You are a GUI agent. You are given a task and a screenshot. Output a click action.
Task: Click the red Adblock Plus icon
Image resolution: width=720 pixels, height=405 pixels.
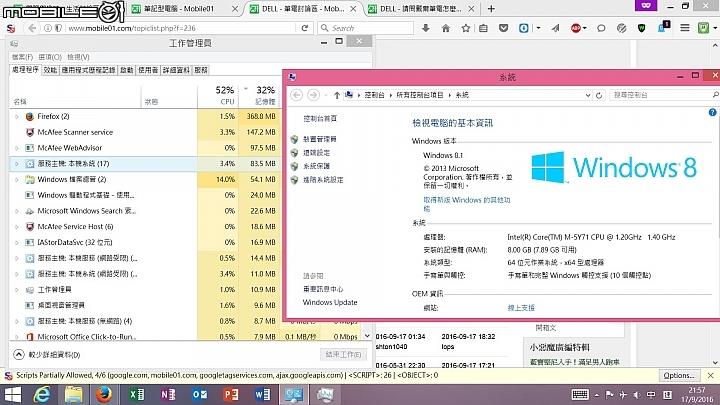pyautogui.click(x=576, y=28)
